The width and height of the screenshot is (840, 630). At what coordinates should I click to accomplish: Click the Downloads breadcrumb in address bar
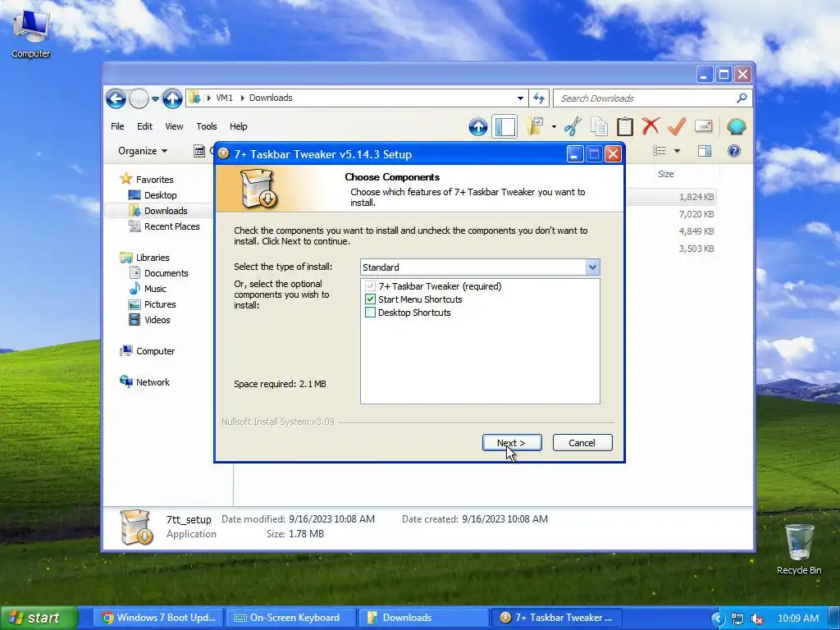271,98
